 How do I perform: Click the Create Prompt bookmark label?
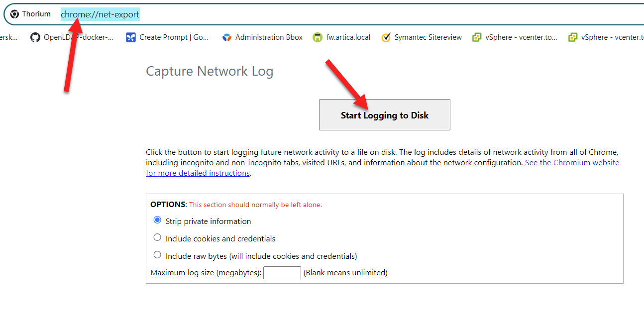(174, 37)
